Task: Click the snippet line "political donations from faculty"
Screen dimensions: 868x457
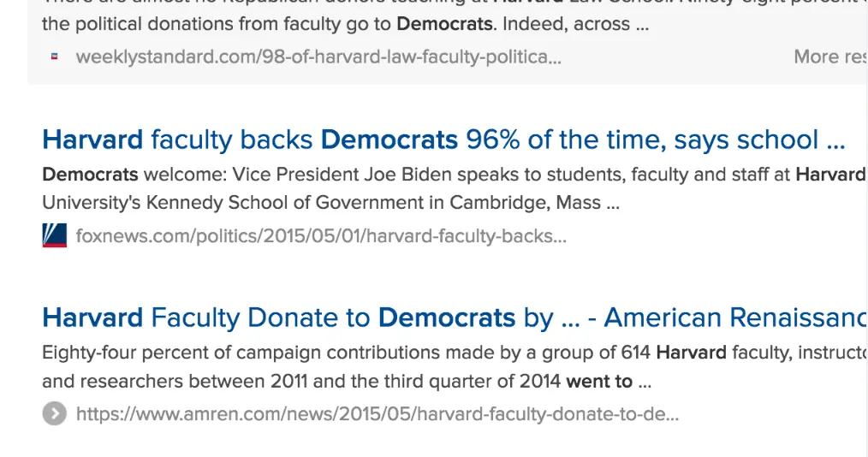Action: coord(218,24)
